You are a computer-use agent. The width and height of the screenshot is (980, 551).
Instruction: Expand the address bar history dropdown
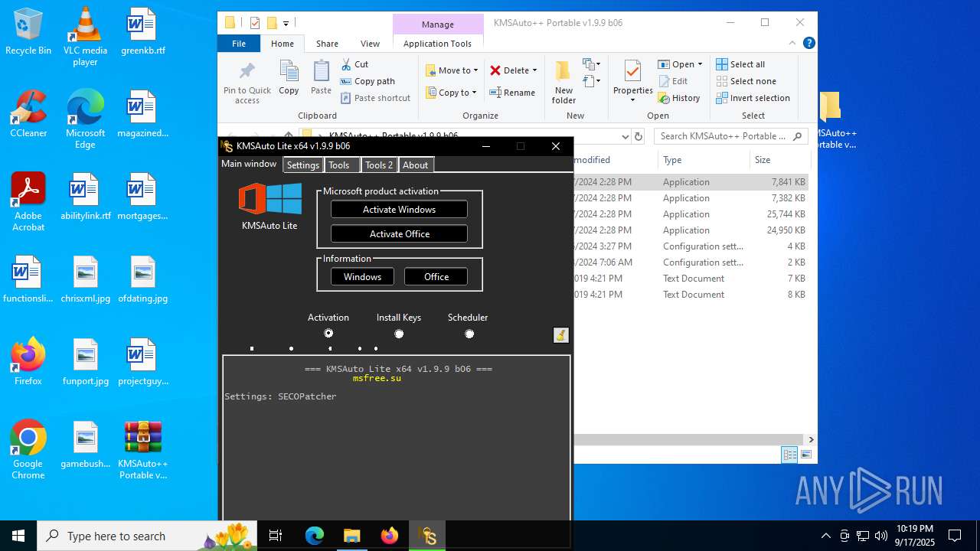(625, 136)
